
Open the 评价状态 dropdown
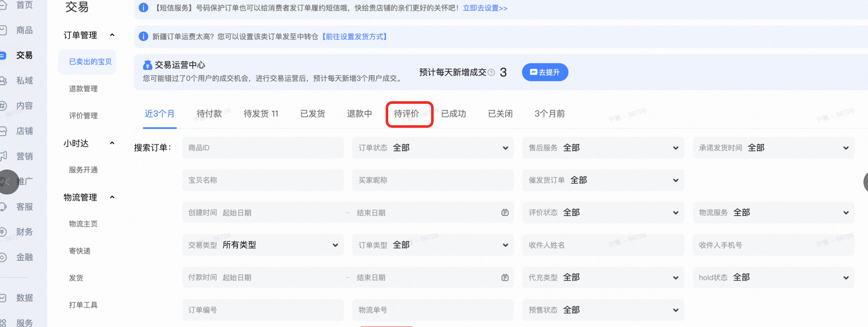tap(603, 212)
